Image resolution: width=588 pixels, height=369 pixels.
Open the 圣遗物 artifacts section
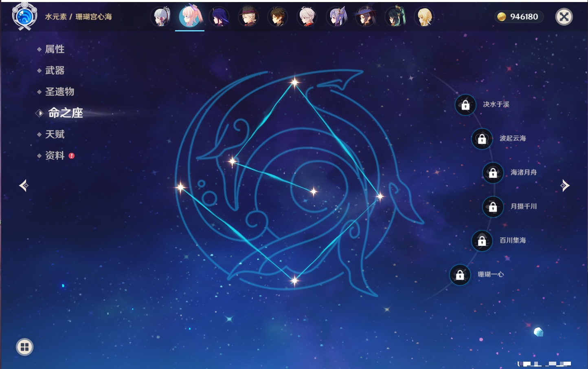(59, 92)
